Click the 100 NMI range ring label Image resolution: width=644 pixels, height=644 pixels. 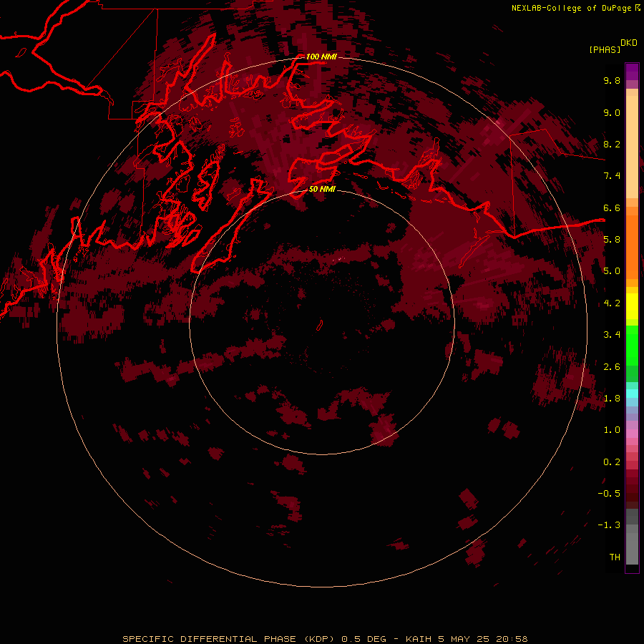pos(321,57)
